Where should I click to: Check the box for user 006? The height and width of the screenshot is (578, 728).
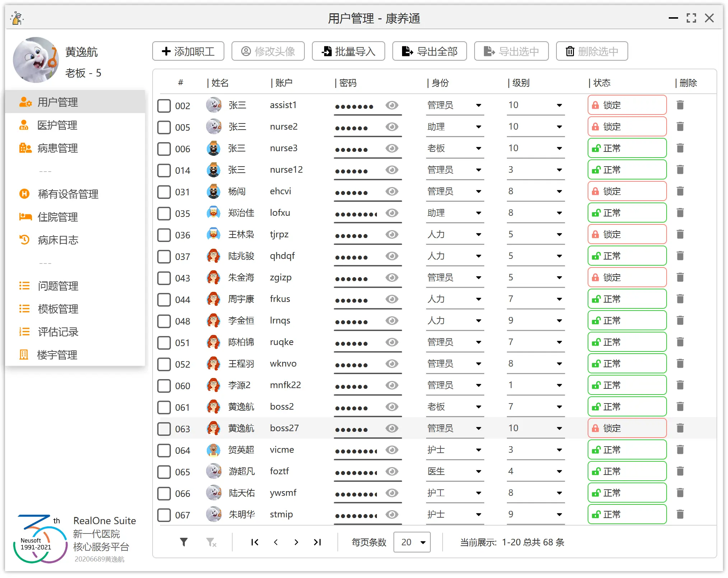[164, 149]
